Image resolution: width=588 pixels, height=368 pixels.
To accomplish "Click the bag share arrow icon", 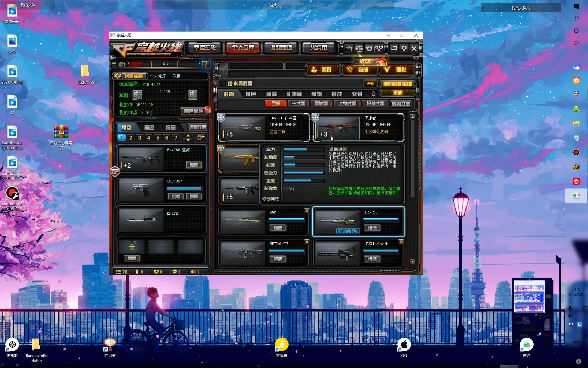I will pos(201,138).
